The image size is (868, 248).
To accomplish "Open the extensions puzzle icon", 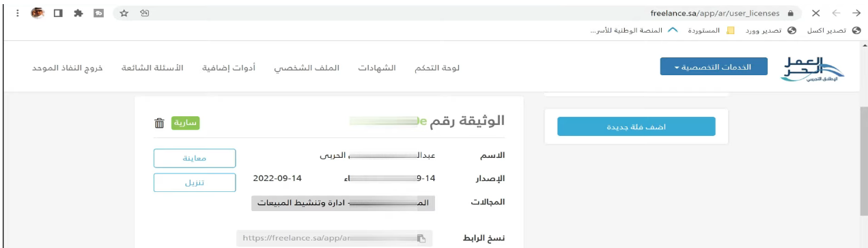I will click(79, 13).
